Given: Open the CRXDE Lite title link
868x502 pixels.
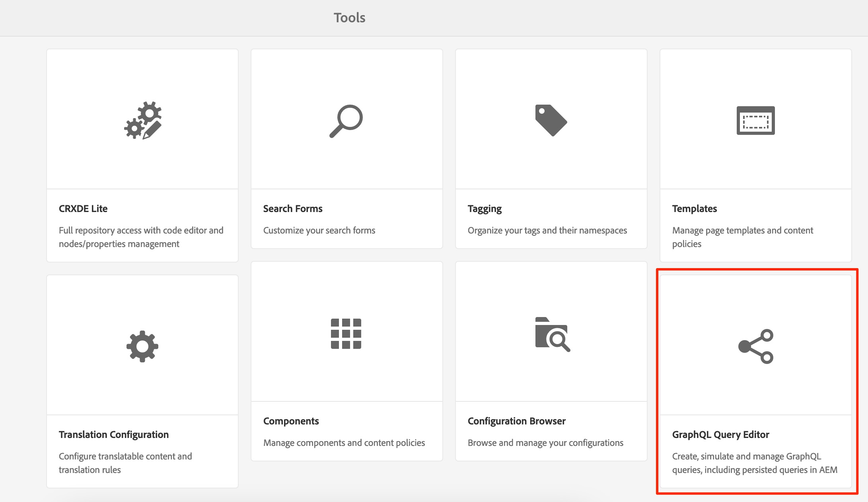Looking at the screenshot, I should click(x=83, y=208).
